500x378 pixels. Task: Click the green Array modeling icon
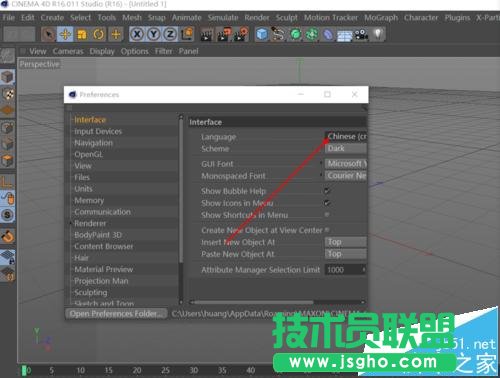tap(312, 34)
